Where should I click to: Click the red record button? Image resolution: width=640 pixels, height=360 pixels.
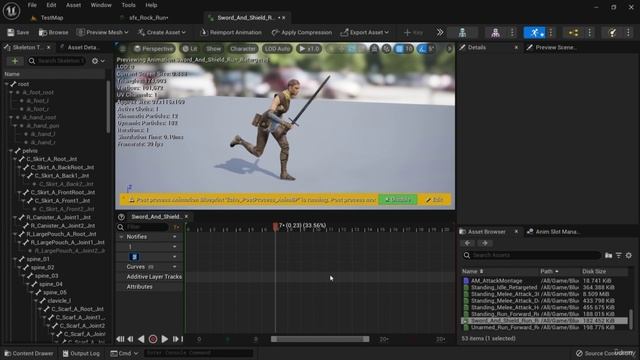153,339
